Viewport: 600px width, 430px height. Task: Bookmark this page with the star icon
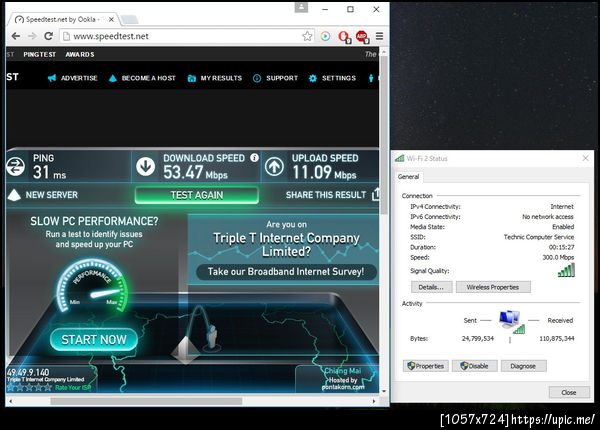click(307, 36)
